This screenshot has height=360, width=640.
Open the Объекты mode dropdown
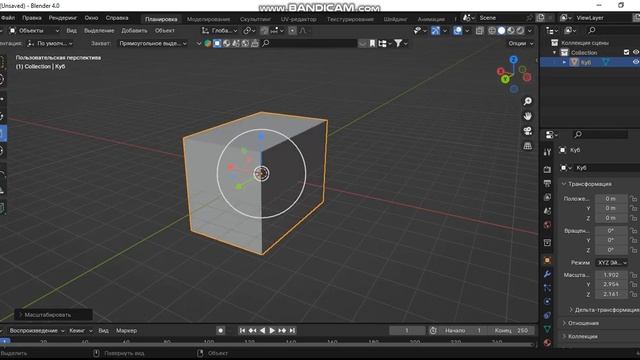click(34, 31)
